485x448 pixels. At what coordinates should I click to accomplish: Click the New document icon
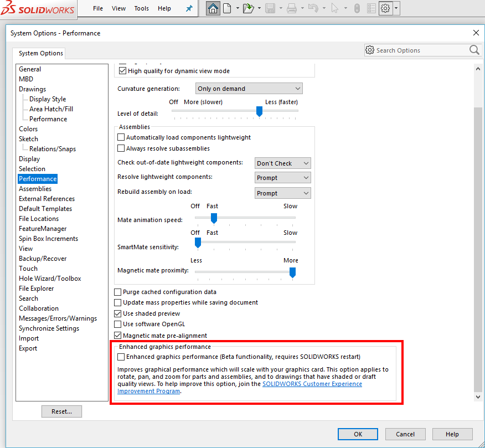[x=227, y=8]
